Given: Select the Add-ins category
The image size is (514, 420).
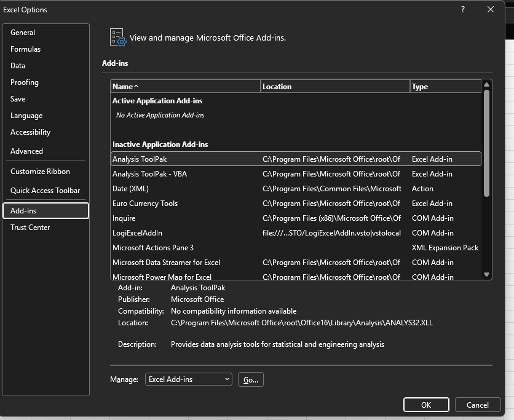Looking at the screenshot, I should [45, 211].
